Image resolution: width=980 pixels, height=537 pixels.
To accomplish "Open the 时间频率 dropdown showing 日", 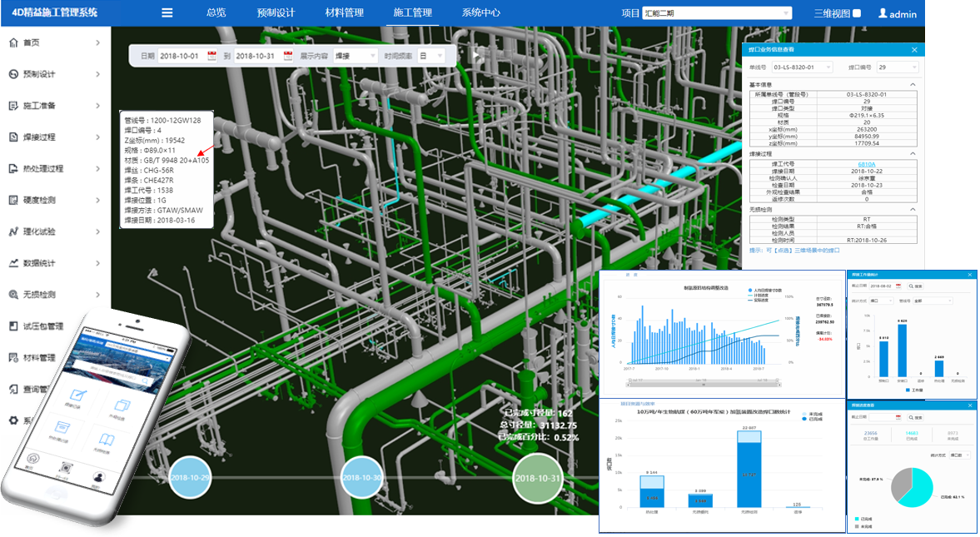I will tap(431, 56).
